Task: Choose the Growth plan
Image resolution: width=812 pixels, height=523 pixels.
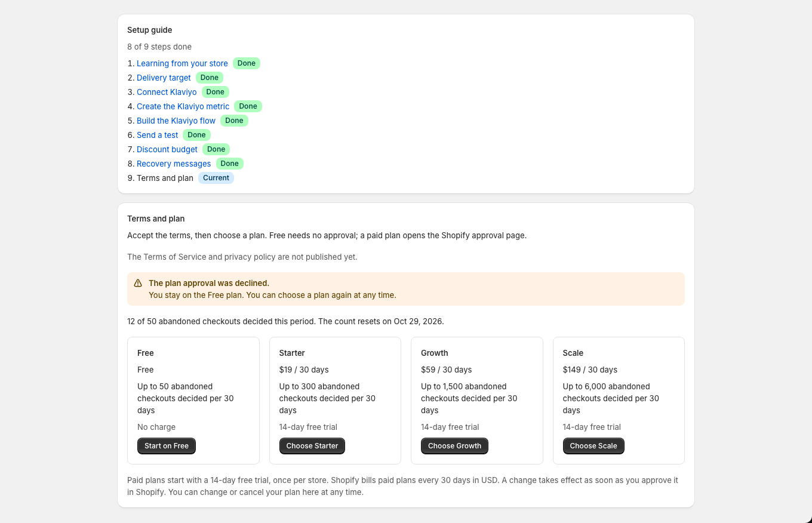Action: (454, 446)
